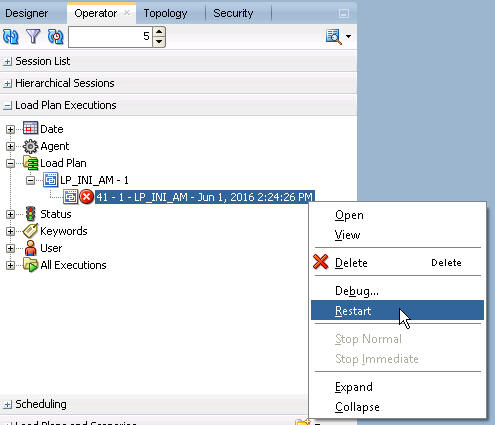The width and height of the screenshot is (495, 425).
Task: Click the red X Delete icon in menu
Action: click(321, 262)
